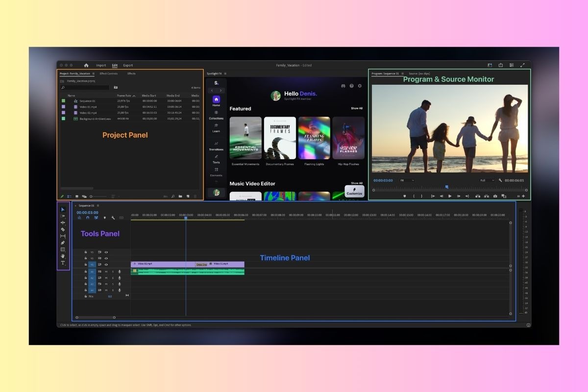Click Show All for Music Video Editor

point(357,183)
